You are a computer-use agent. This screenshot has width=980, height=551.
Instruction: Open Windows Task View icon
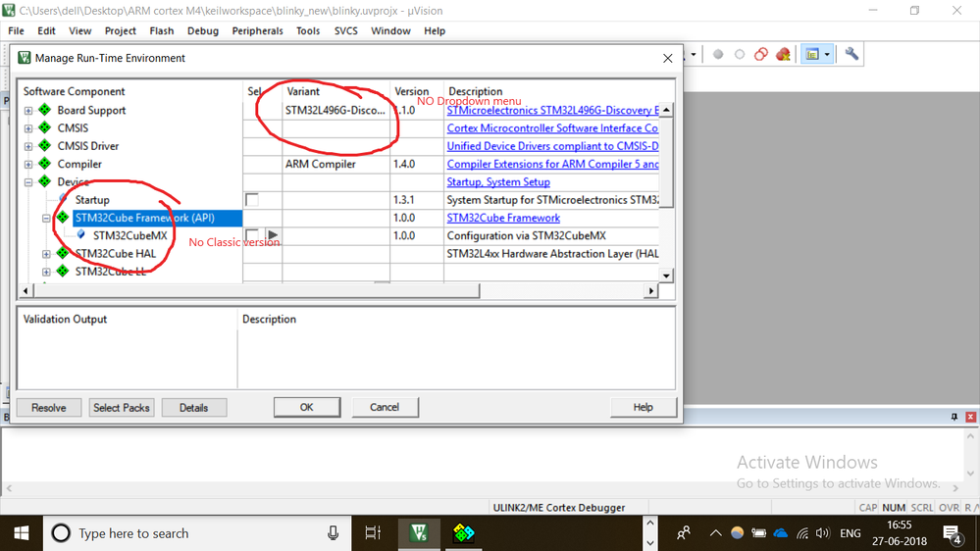point(373,533)
